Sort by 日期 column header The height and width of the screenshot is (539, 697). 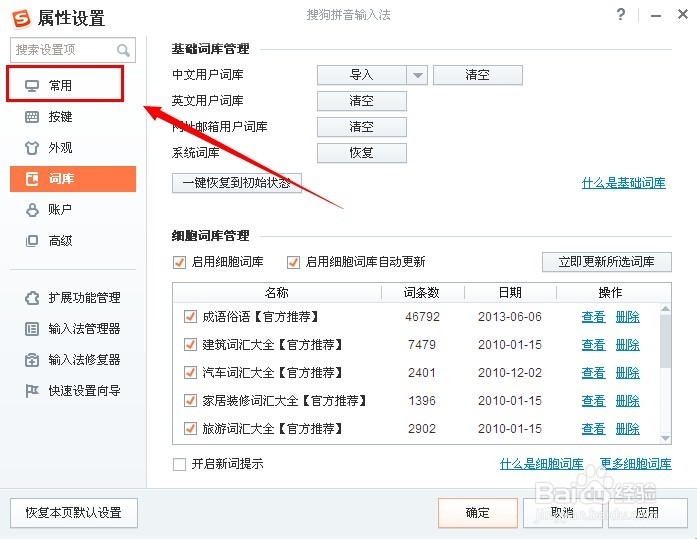[x=510, y=292]
